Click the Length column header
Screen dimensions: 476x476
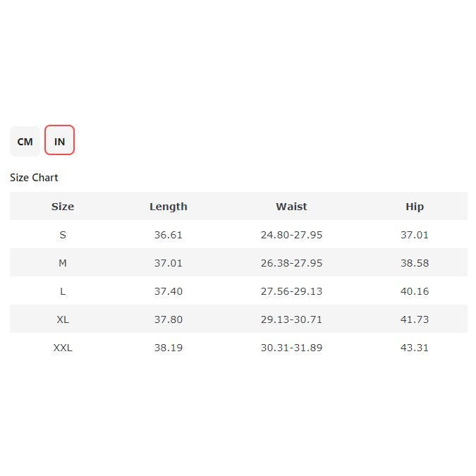pyautogui.click(x=169, y=207)
